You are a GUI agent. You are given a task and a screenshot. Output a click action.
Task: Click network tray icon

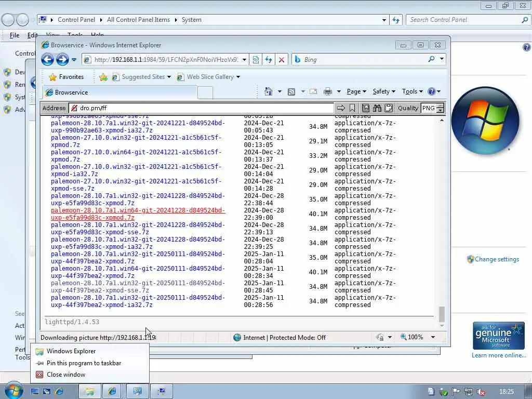(x=468, y=392)
